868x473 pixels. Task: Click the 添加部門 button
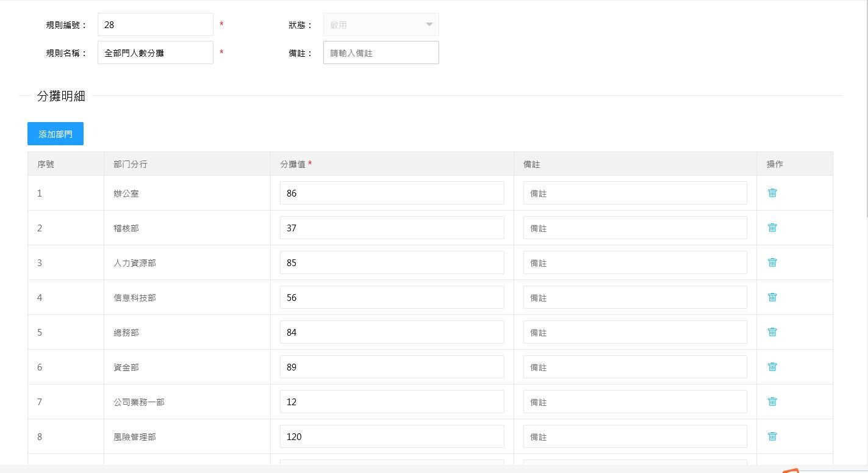(x=56, y=134)
